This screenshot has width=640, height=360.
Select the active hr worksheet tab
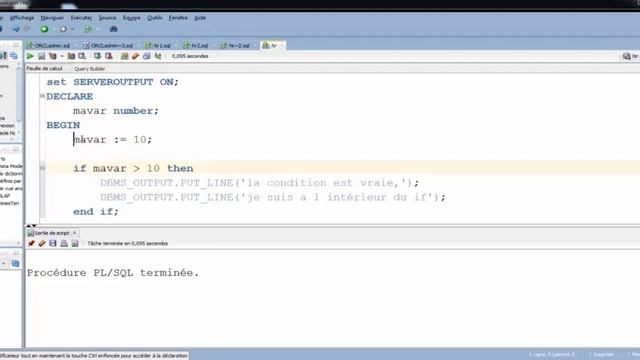click(x=272, y=45)
